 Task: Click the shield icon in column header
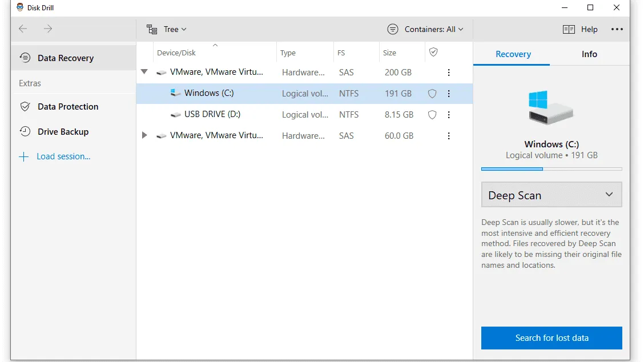point(433,52)
